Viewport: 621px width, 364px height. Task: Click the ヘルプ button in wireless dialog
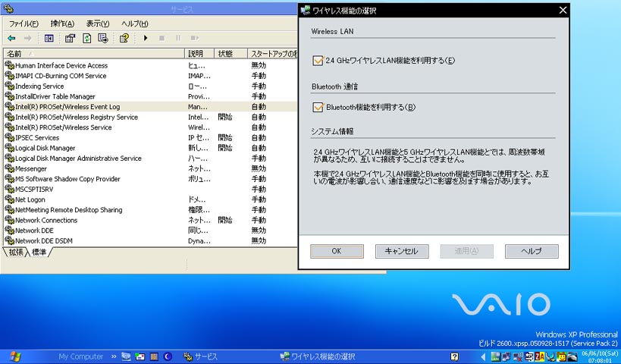point(532,251)
